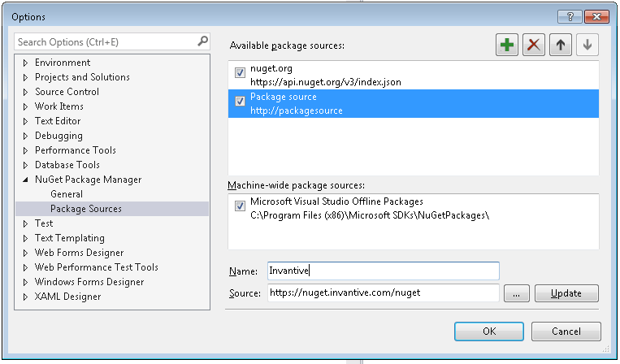Toggle Microsoft Visual Studio Offline Packages checkbox
This screenshot has height=364, width=620.
[x=240, y=206]
